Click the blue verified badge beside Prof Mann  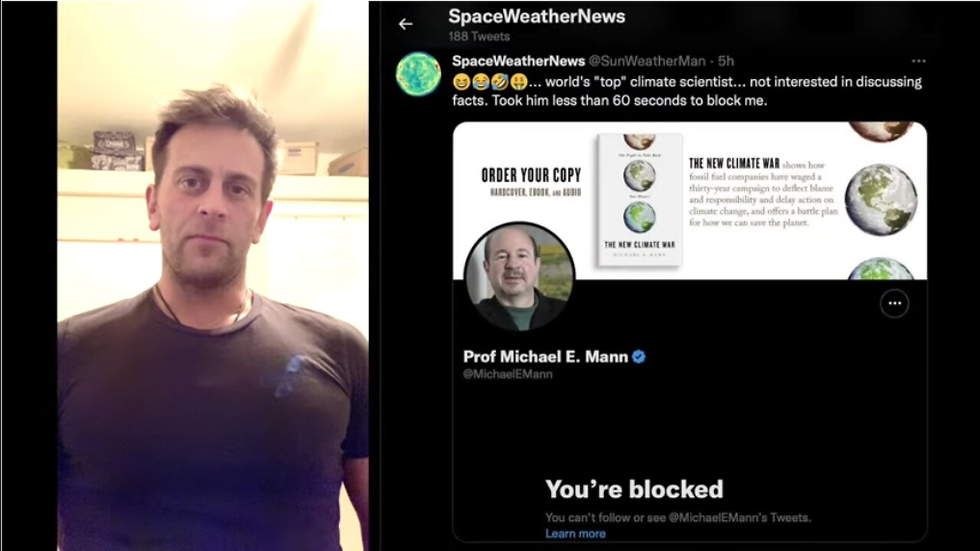pyautogui.click(x=639, y=357)
